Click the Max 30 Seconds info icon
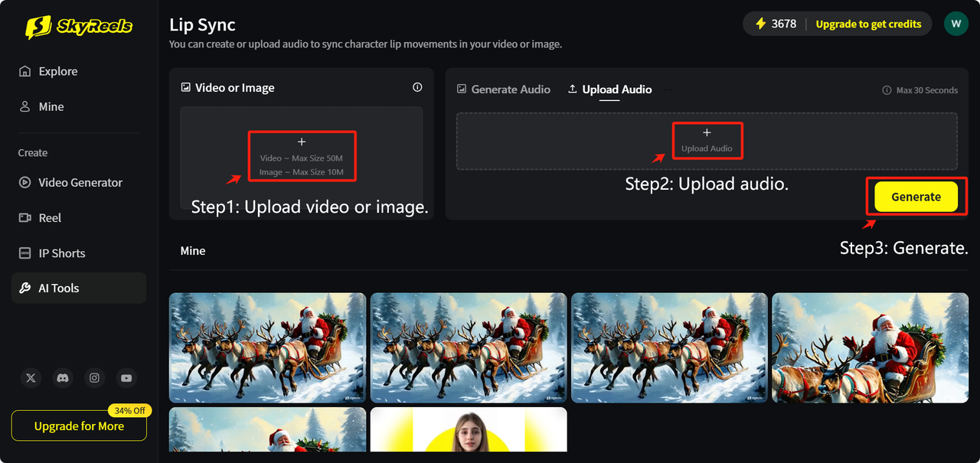 coord(887,90)
